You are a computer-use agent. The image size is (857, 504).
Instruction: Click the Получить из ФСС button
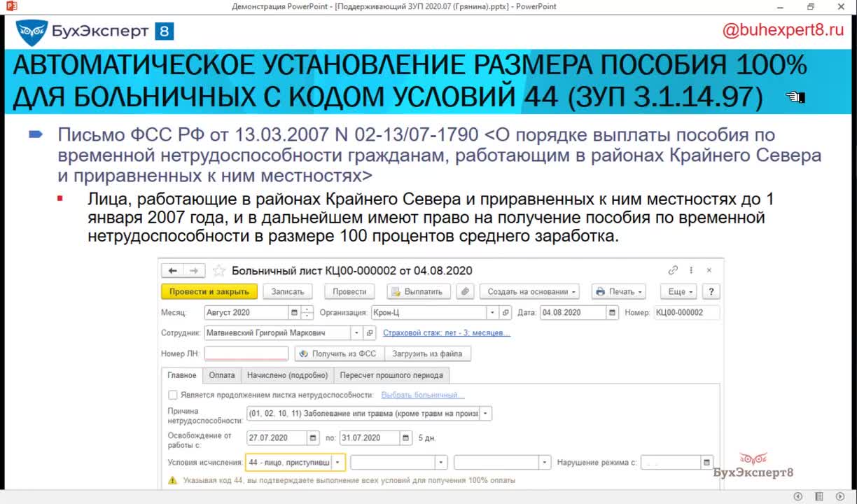338,354
